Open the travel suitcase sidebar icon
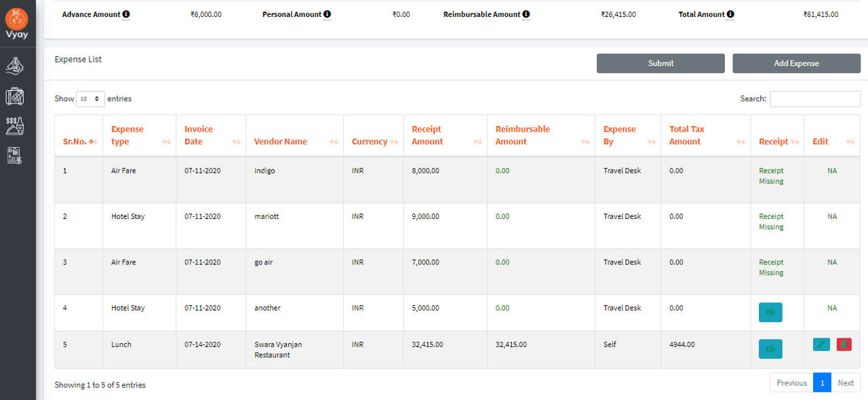868x400 pixels. coord(15,96)
